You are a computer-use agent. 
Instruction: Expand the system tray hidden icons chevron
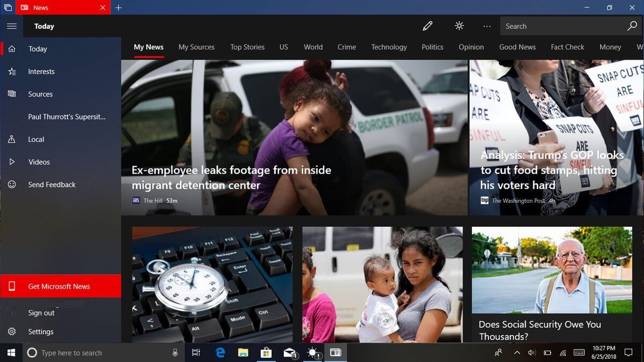point(517,353)
